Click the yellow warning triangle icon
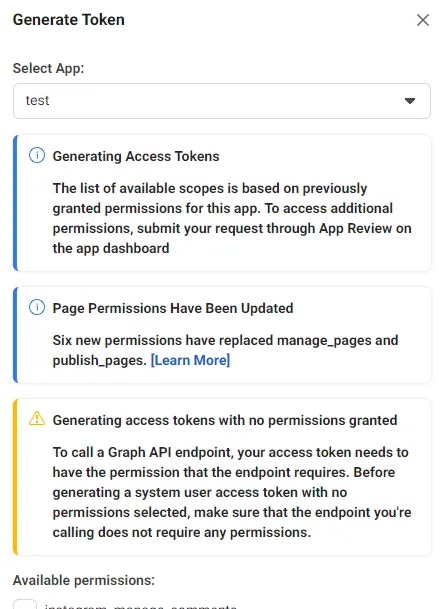 (x=37, y=419)
